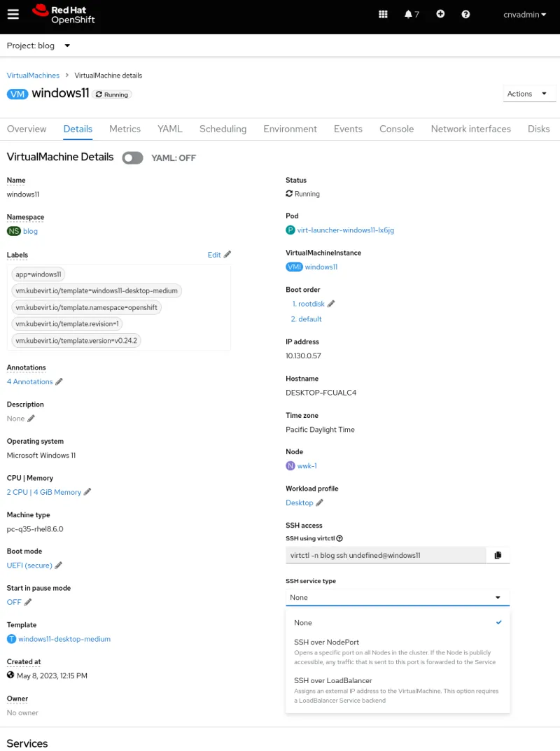Image resolution: width=560 pixels, height=751 pixels.
Task: Open the Project: blog selector
Action: pyautogui.click(x=38, y=45)
